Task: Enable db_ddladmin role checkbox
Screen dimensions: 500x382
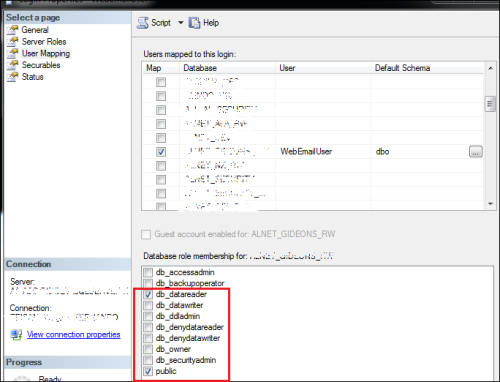Action: pyautogui.click(x=148, y=317)
